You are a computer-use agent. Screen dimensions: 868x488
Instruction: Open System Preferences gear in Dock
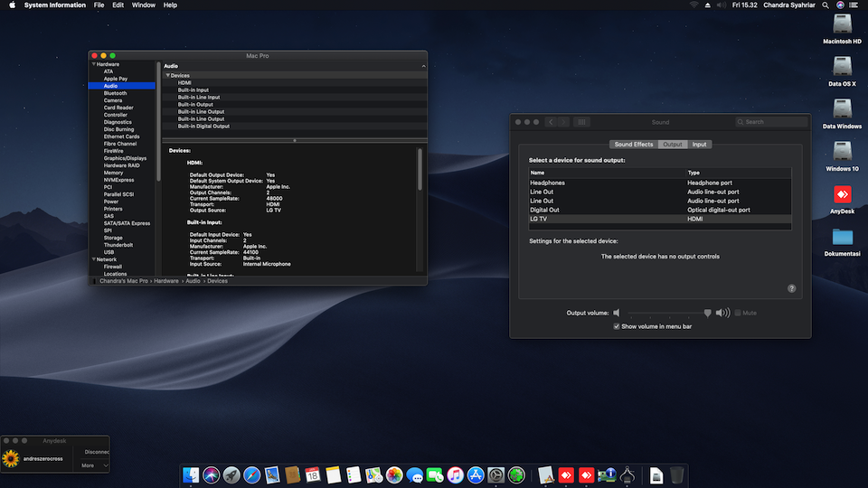pos(496,474)
